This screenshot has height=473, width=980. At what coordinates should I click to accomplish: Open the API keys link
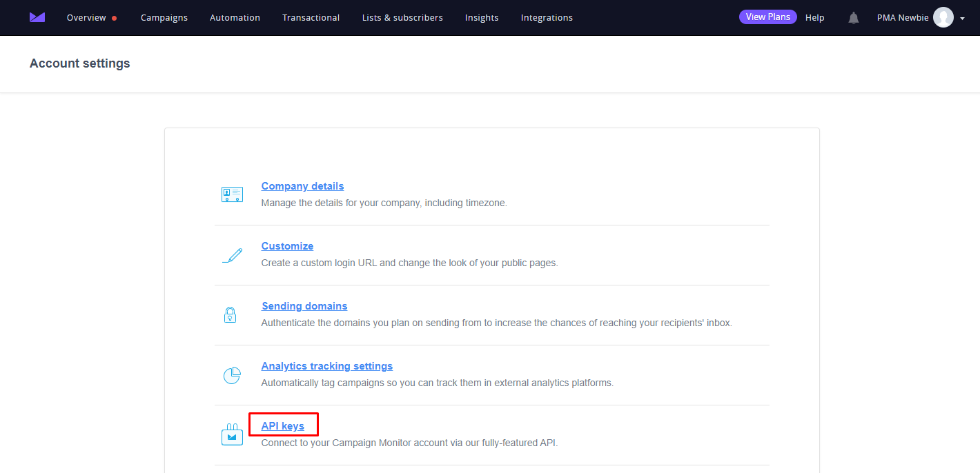(283, 426)
